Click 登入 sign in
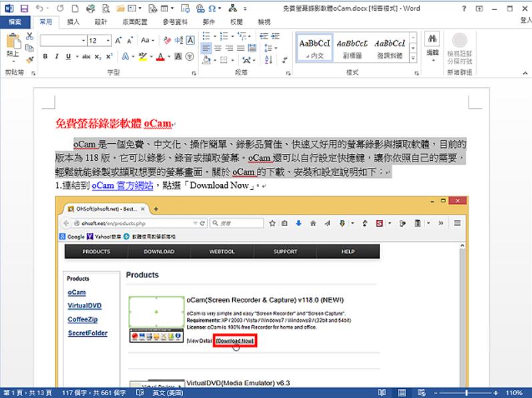532x398 pixels. (526, 20)
